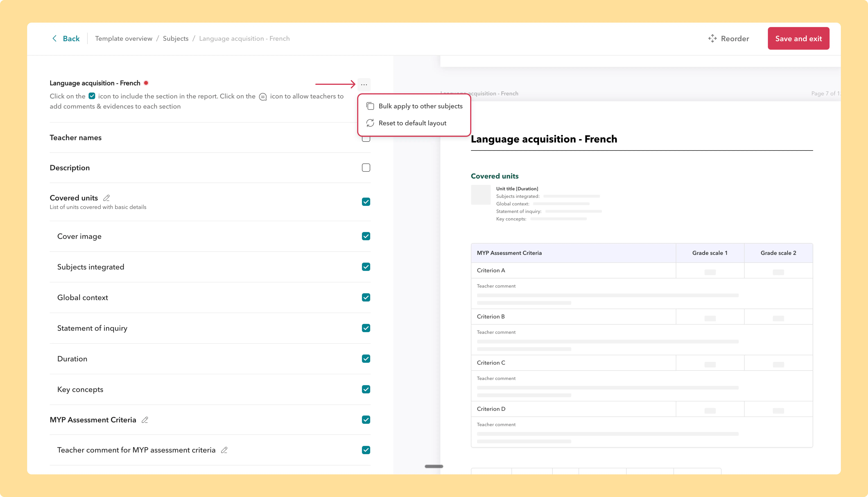Click the Duration row label

(72, 359)
